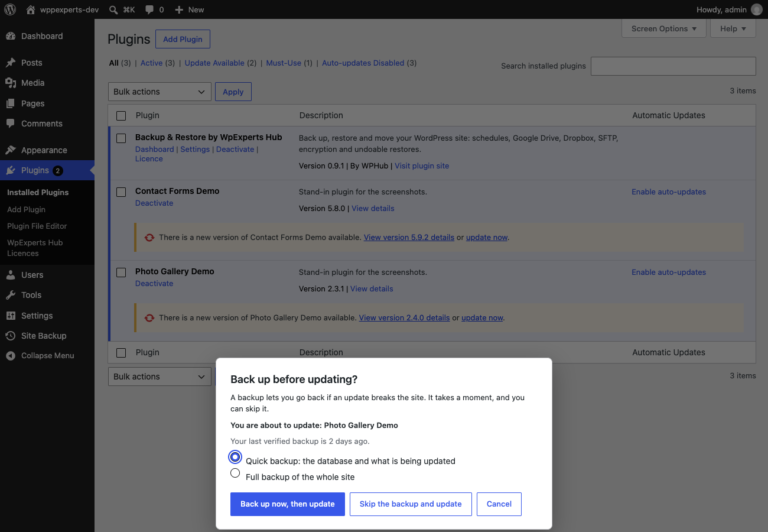Viewport: 768px width, 532px height.
Task: Select the Comments icon in sidebar
Action: pyautogui.click(x=10, y=123)
